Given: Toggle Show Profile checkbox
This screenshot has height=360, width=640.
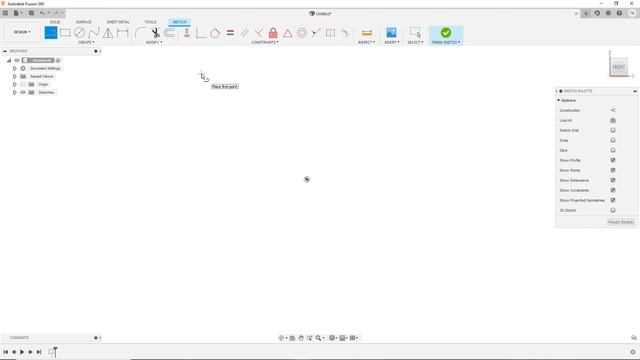Looking at the screenshot, I should point(613,160).
